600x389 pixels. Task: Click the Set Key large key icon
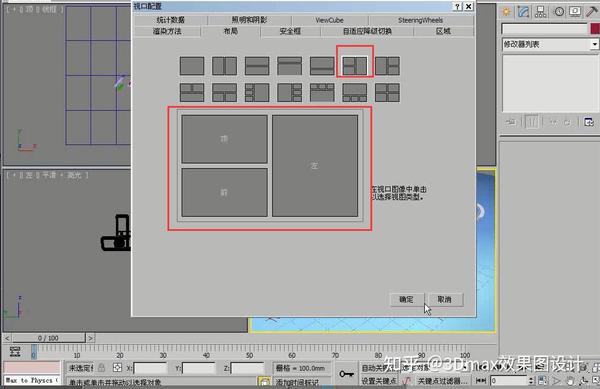346,374
